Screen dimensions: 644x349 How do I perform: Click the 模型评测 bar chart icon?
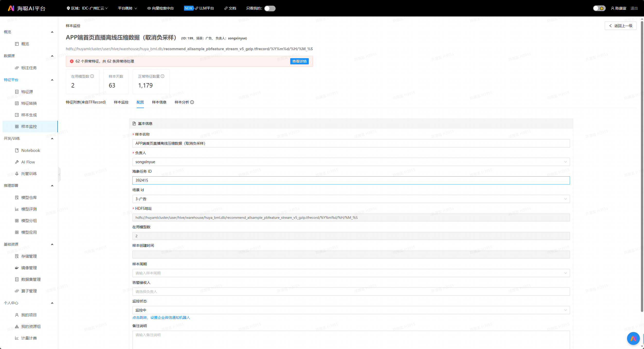[x=17, y=209]
